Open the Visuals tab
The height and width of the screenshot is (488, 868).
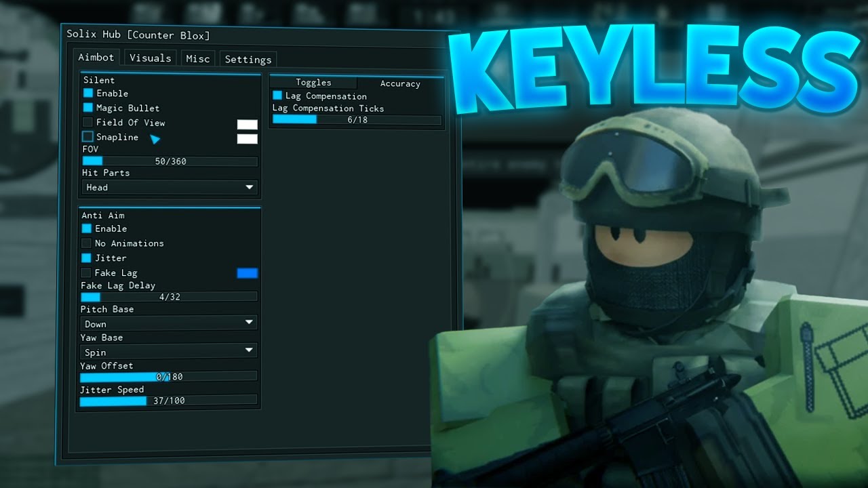point(151,58)
